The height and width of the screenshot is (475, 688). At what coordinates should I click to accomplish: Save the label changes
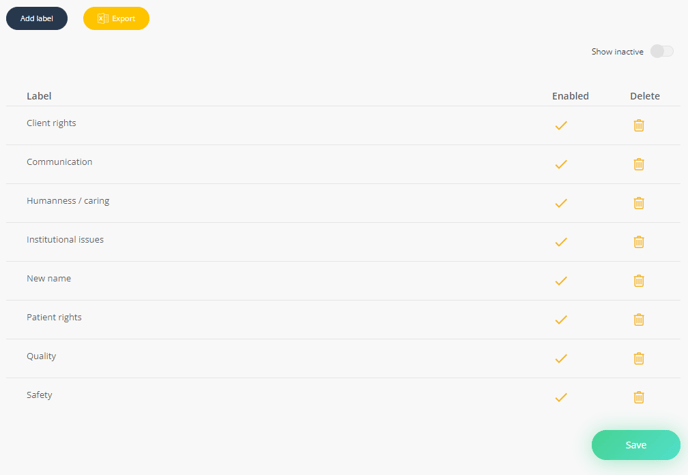pyautogui.click(x=636, y=445)
